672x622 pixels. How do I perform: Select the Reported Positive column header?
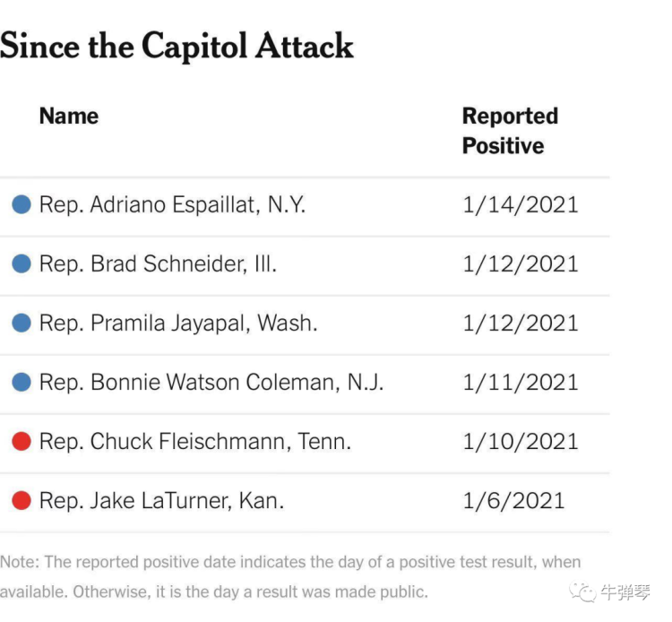(x=509, y=131)
